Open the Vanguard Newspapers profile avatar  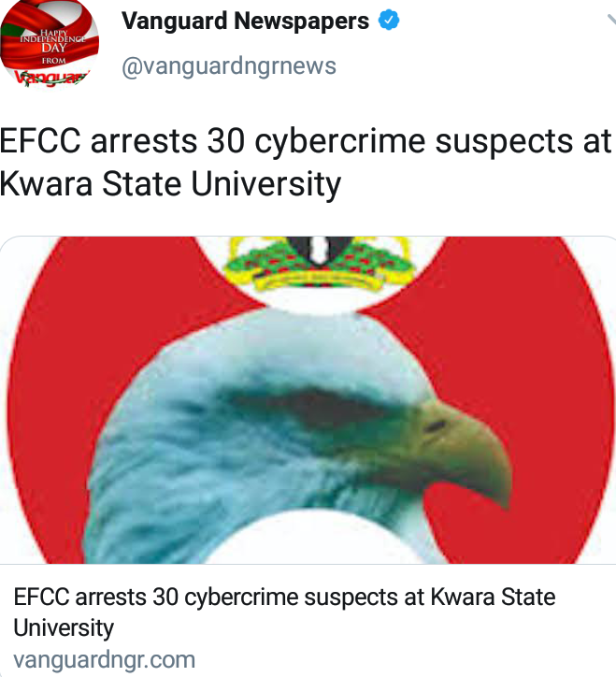point(50,43)
